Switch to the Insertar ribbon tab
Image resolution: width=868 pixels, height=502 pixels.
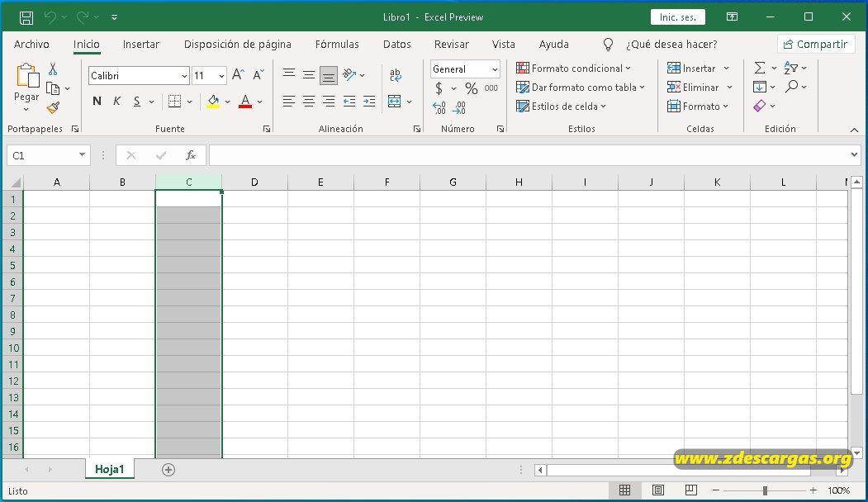click(x=140, y=45)
